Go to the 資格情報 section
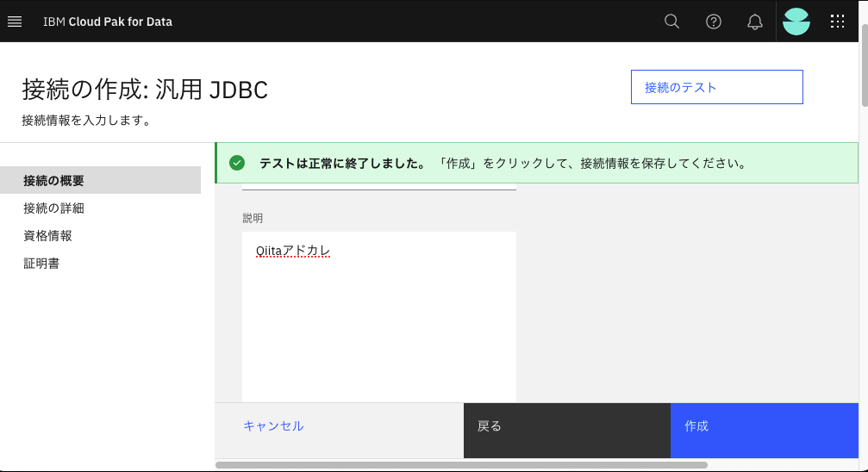Screen dimensions: 868x472 pyautogui.click(x=47, y=236)
